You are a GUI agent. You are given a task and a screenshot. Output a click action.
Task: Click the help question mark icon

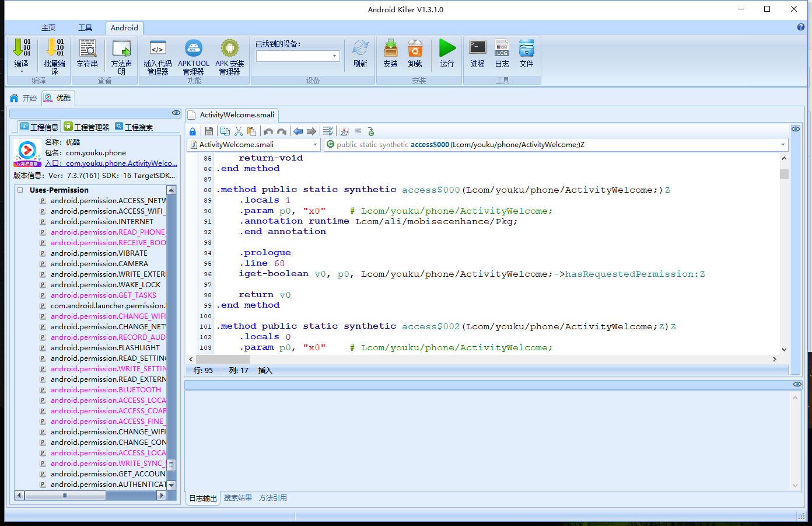pos(801,27)
